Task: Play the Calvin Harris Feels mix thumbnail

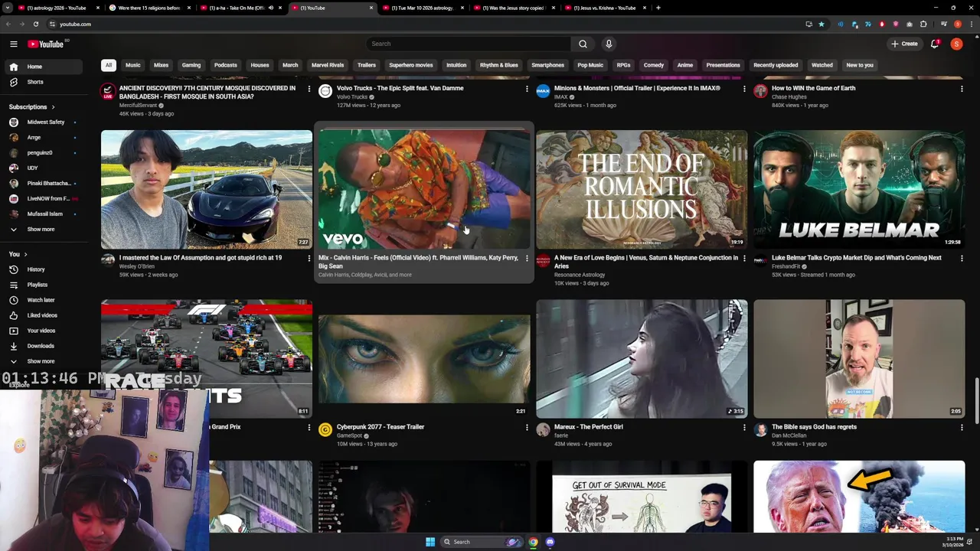Action: click(424, 189)
